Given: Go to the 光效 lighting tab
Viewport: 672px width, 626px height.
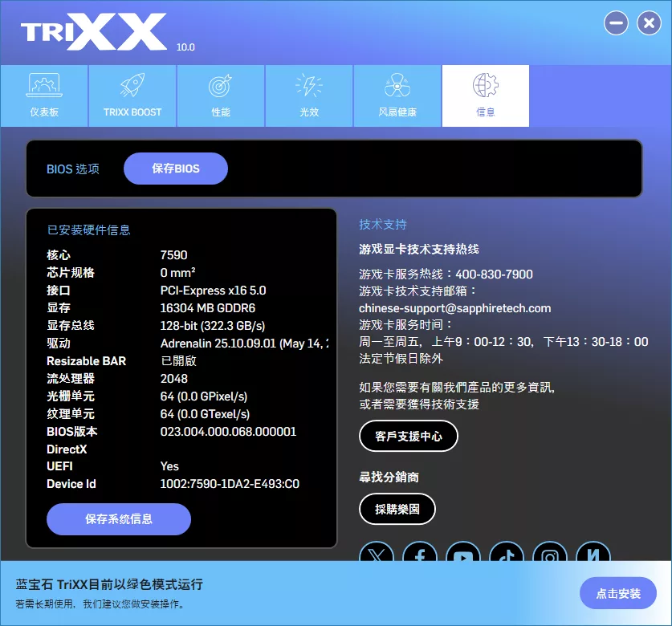Looking at the screenshot, I should point(309,96).
